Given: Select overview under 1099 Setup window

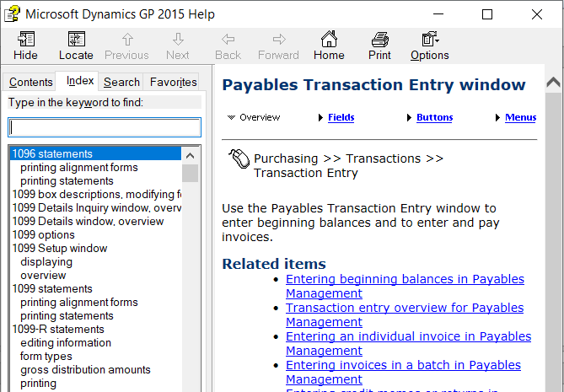Looking at the screenshot, I should (x=43, y=276).
